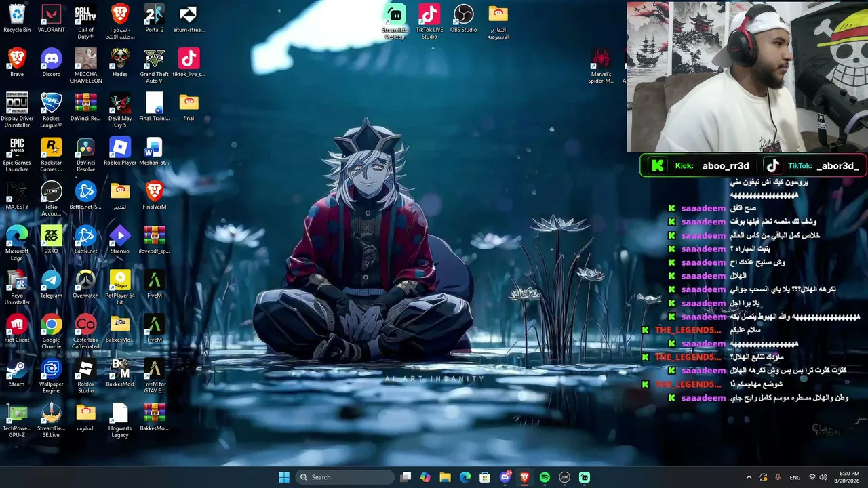Select the Brave desktop shortcut labeled Brave
868x488 pixels.
coord(17,62)
